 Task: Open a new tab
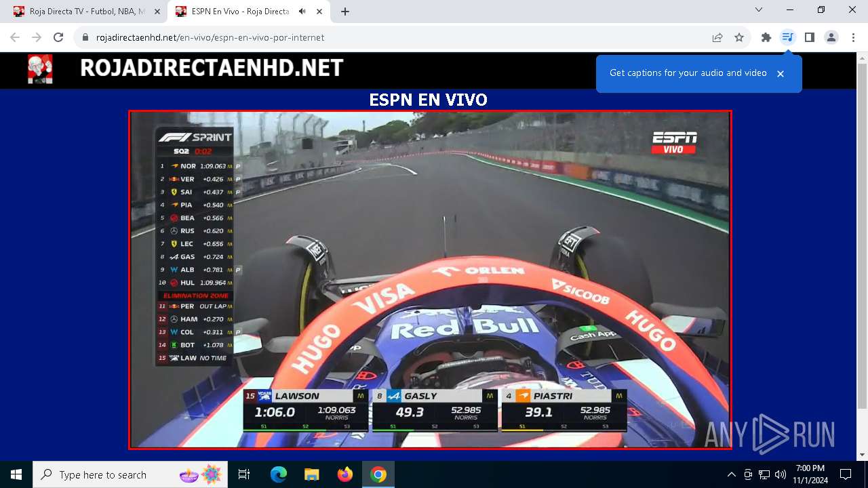tap(345, 12)
